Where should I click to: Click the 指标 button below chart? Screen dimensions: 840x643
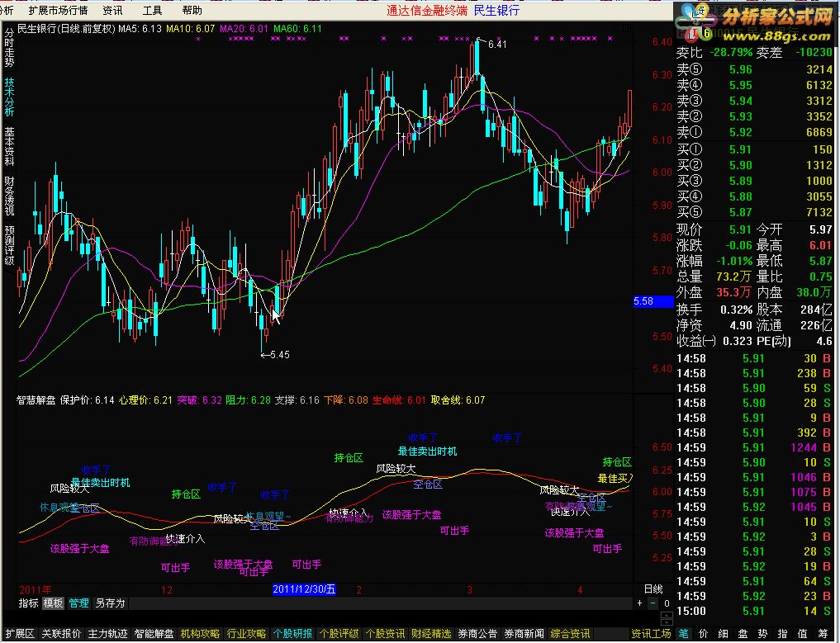tap(28, 603)
